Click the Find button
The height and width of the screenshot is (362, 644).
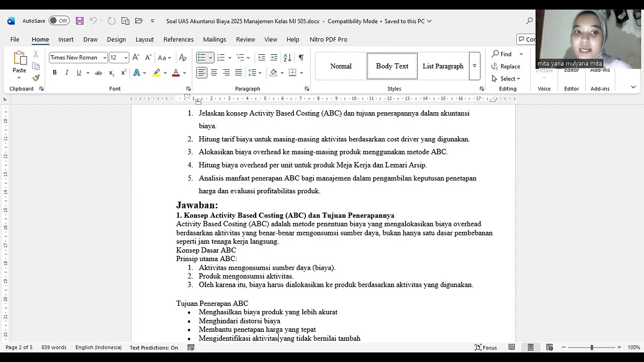pyautogui.click(x=502, y=54)
